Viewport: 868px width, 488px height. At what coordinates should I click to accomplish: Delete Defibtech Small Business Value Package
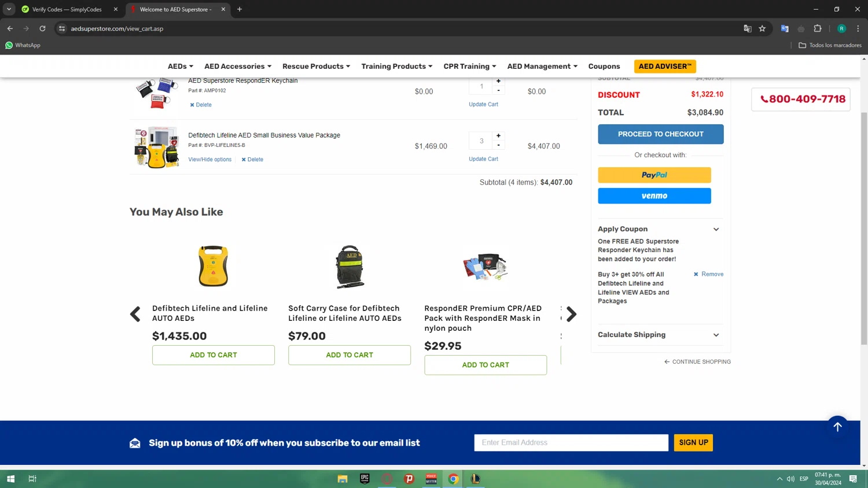pos(252,160)
